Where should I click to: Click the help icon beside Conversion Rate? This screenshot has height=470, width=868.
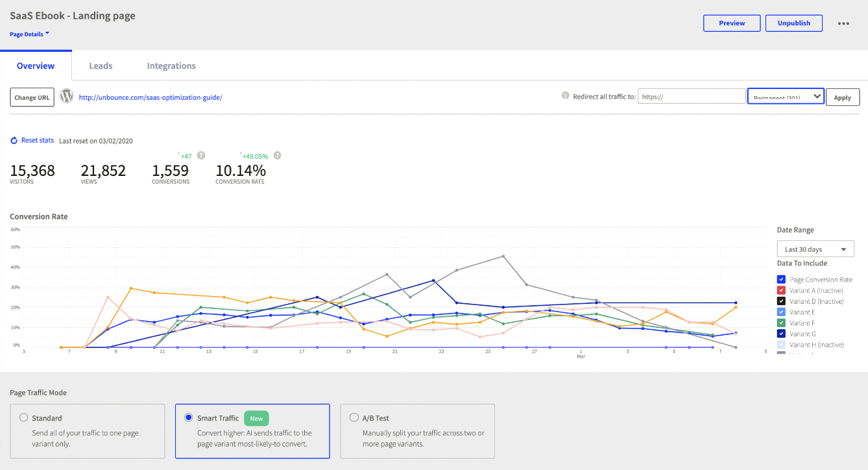point(276,155)
